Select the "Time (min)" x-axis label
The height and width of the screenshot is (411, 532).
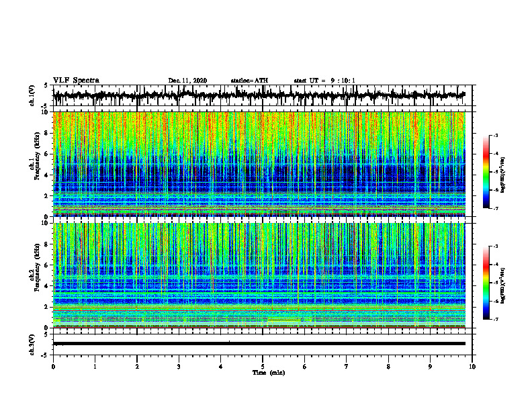[x=269, y=373]
